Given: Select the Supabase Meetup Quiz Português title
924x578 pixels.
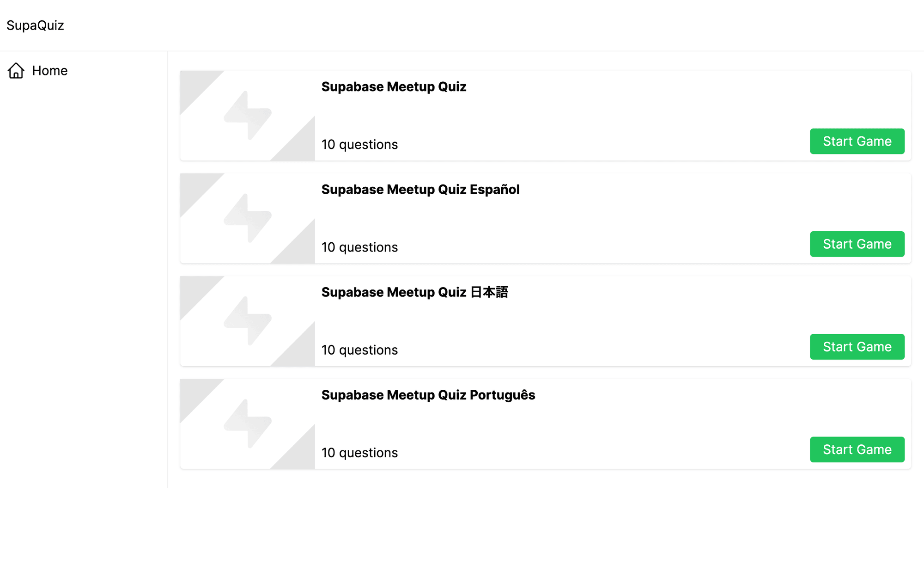Looking at the screenshot, I should click(x=428, y=395).
